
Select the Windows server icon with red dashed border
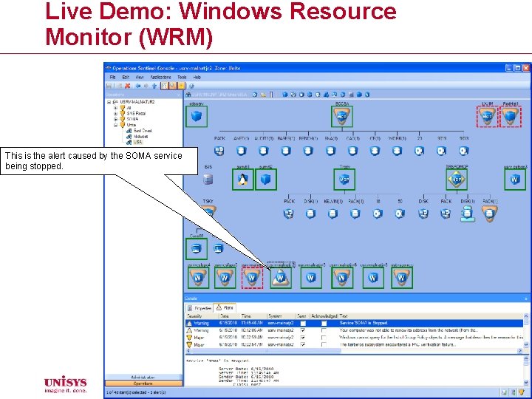tap(252, 278)
